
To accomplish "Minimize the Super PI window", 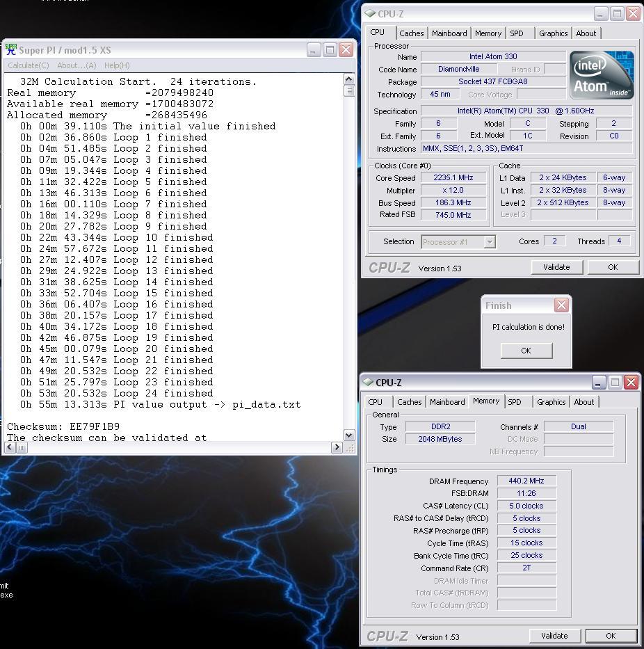I will 314,50.
